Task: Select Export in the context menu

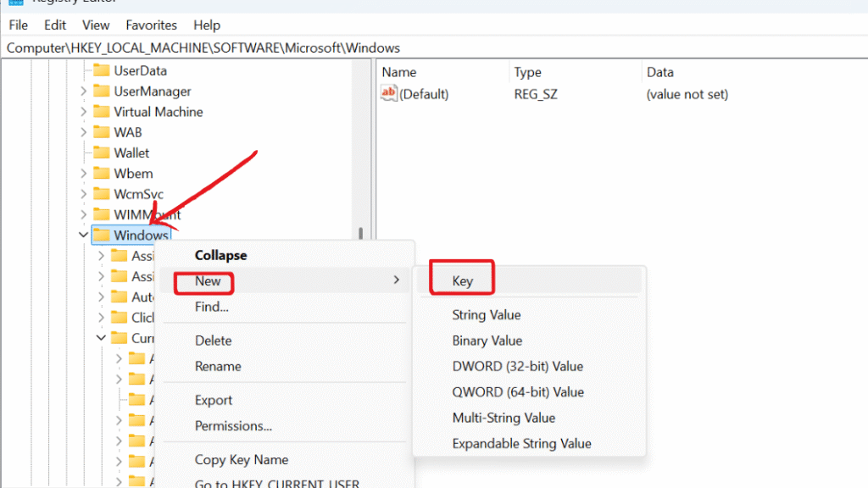Action: point(213,400)
